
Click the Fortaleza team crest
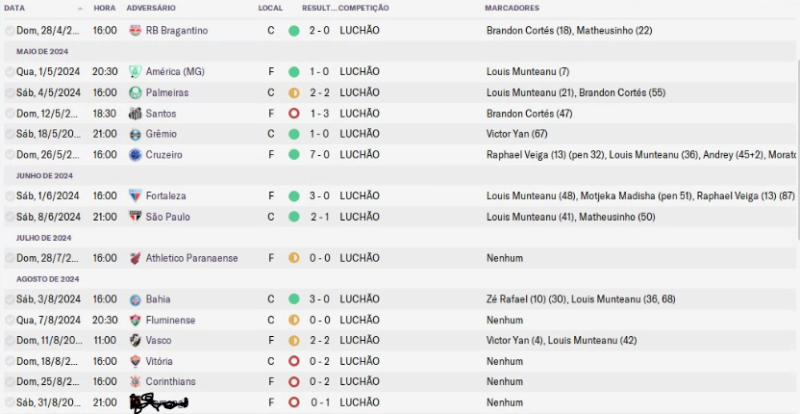click(x=135, y=196)
